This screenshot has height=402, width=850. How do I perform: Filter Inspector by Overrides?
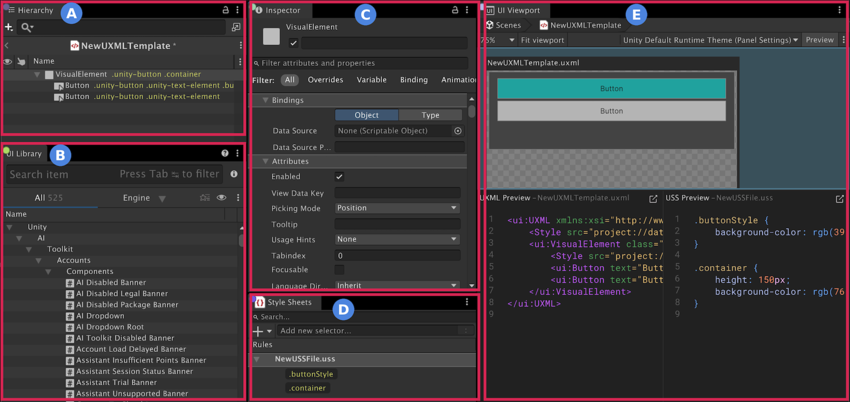pyautogui.click(x=325, y=80)
